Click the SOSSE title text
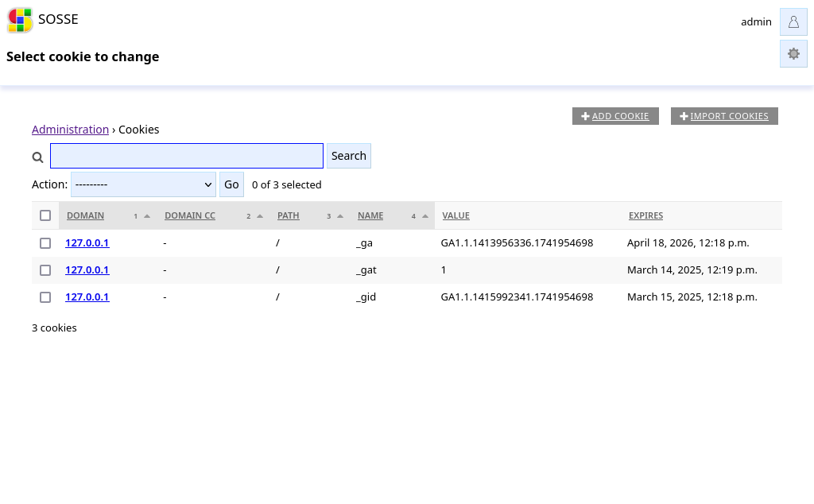814x504 pixels. [58, 19]
